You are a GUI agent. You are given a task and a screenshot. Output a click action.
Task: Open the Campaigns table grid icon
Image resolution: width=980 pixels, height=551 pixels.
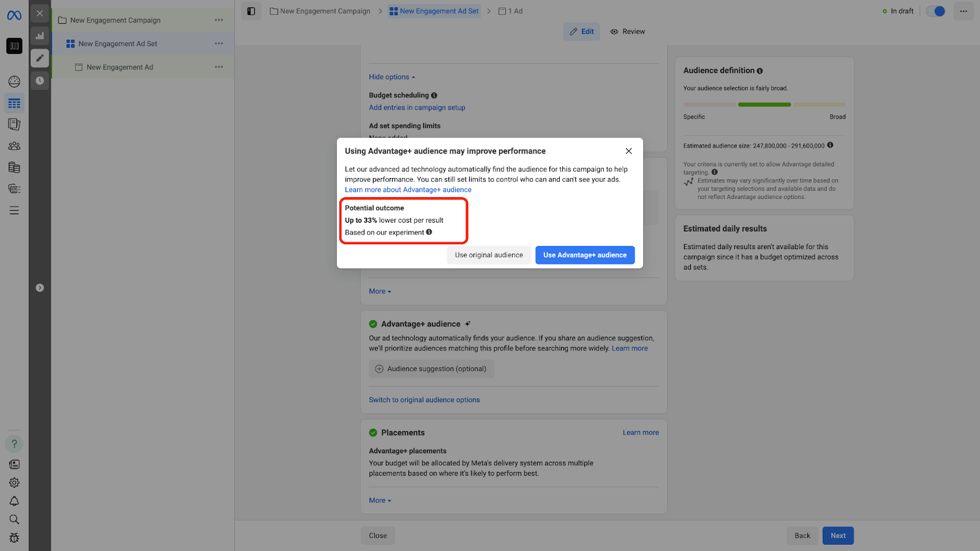14,103
